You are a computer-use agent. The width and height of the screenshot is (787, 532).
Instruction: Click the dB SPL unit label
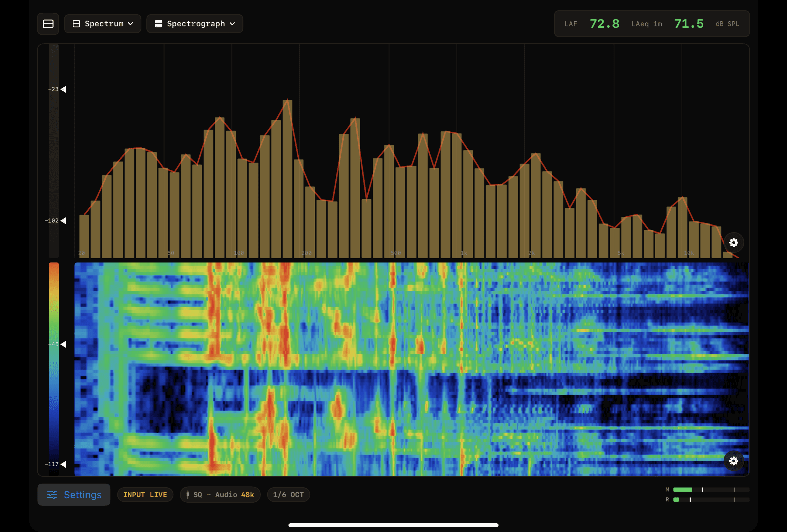[727, 24]
